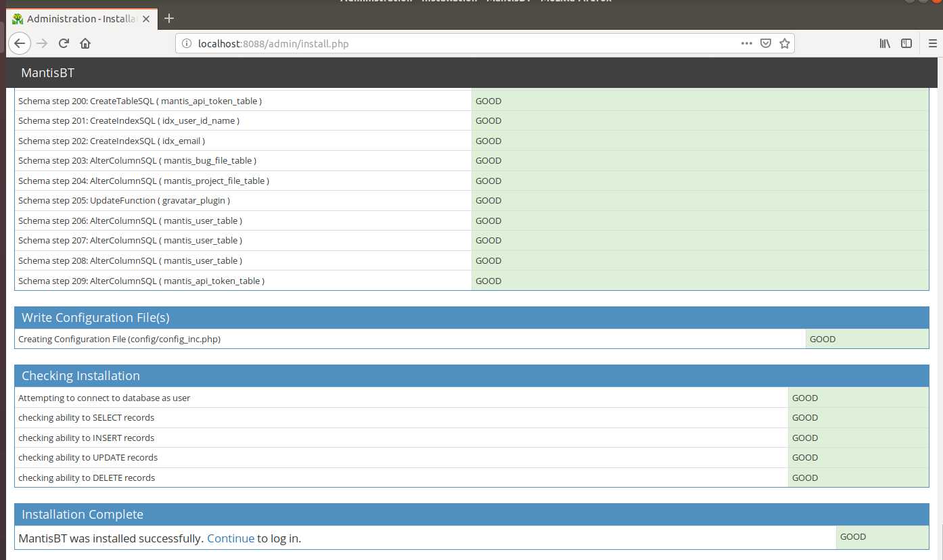The height and width of the screenshot is (560, 943).
Task: Click GOOD status for database connection check
Action: pyautogui.click(x=805, y=398)
